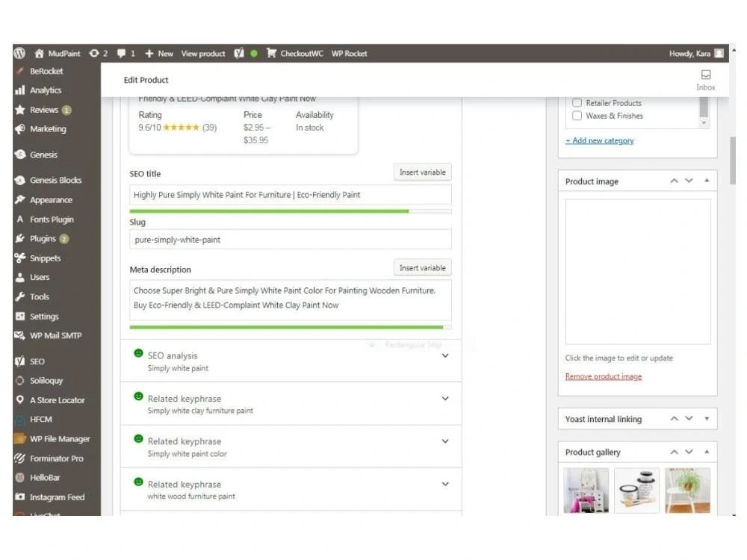Click the SEO title input field
This screenshot has height=560, width=747.
291,195
